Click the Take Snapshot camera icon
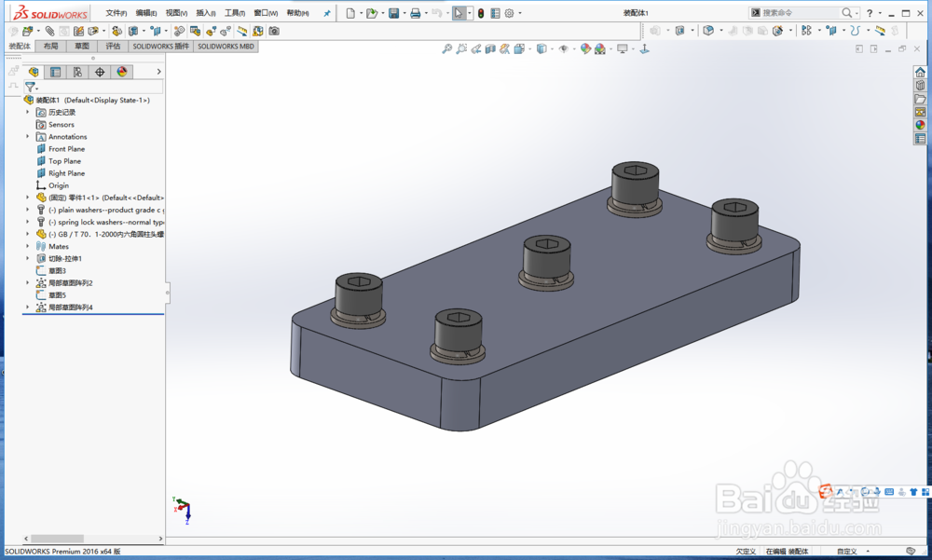Viewport: 932px width, 560px height. point(274,31)
